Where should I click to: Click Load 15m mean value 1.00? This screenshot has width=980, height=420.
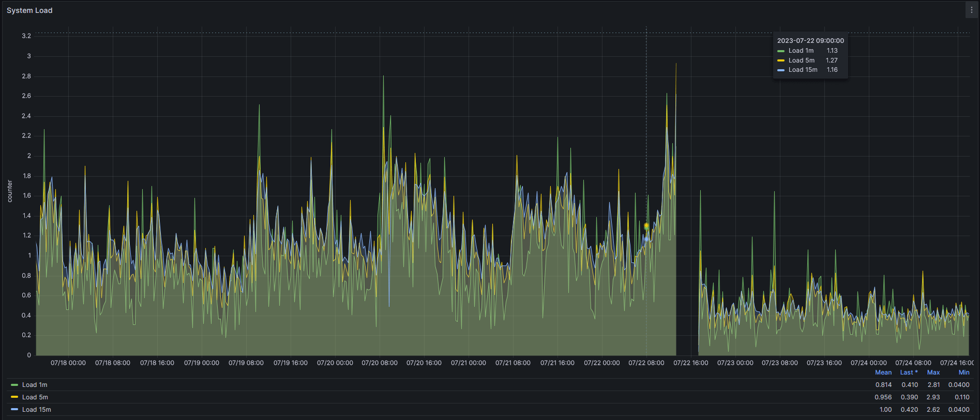[x=885, y=410]
